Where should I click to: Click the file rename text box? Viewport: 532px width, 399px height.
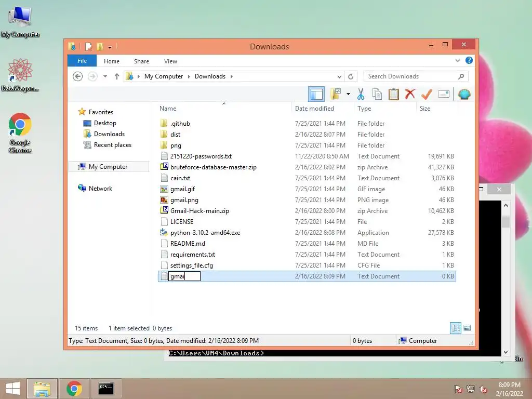184,276
